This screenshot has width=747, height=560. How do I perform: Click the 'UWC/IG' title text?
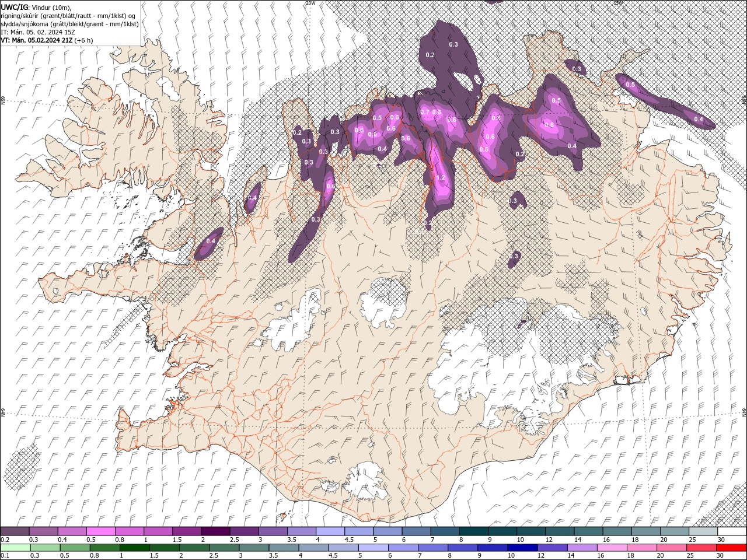pos(15,7)
